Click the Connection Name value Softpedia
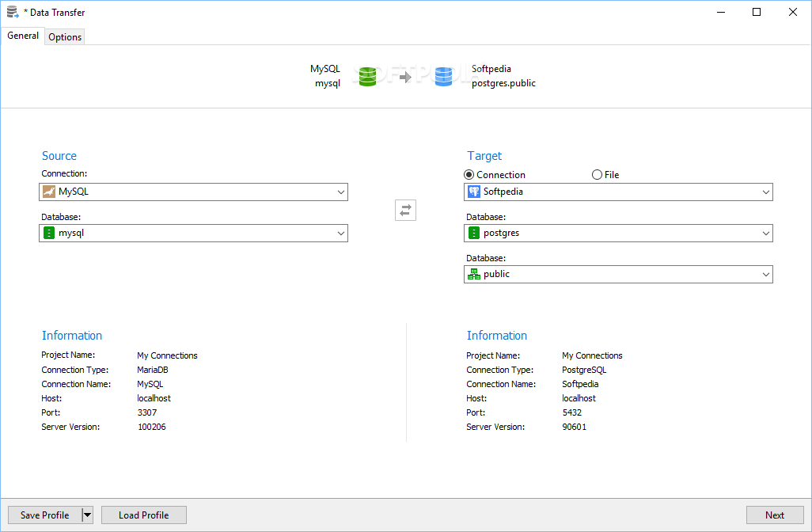This screenshot has height=532, width=812. click(x=581, y=385)
